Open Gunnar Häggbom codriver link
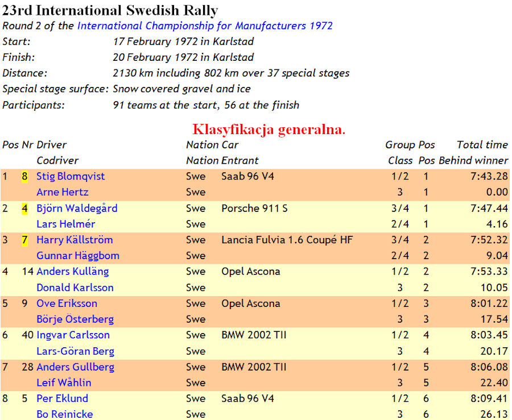 [78, 256]
